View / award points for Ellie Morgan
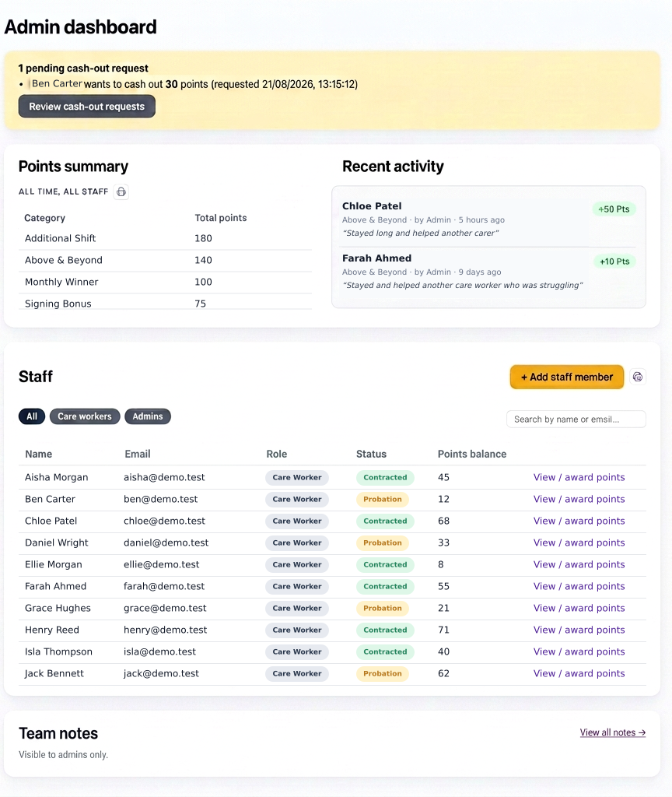Screen dimensions: 672x797 tap(579, 565)
